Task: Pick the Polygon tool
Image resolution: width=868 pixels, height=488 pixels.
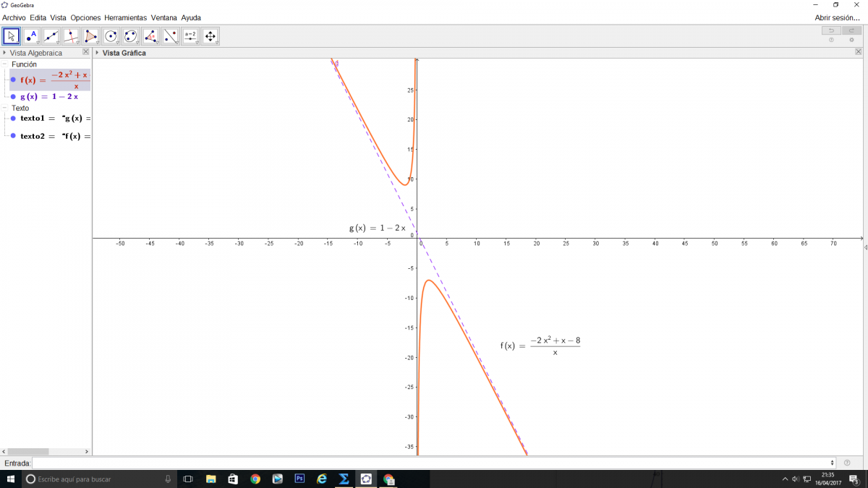Action: [x=90, y=36]
